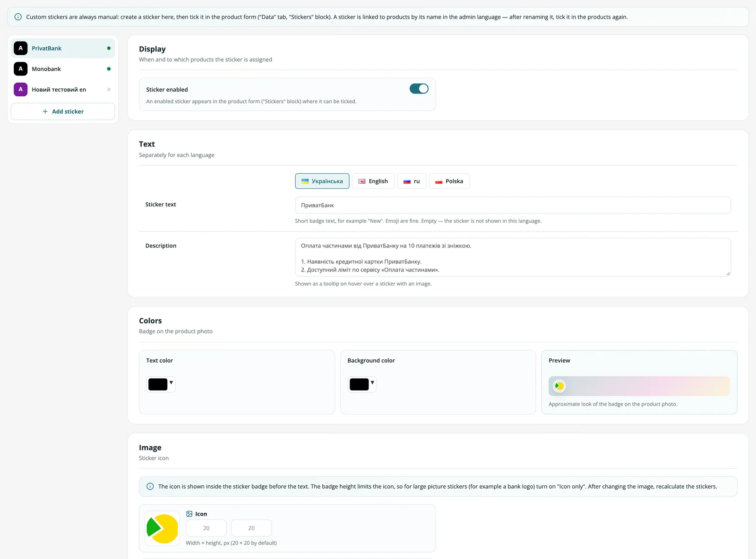
Task: Click the 'Width × height, px' hint text
Action: click(231, 543)
